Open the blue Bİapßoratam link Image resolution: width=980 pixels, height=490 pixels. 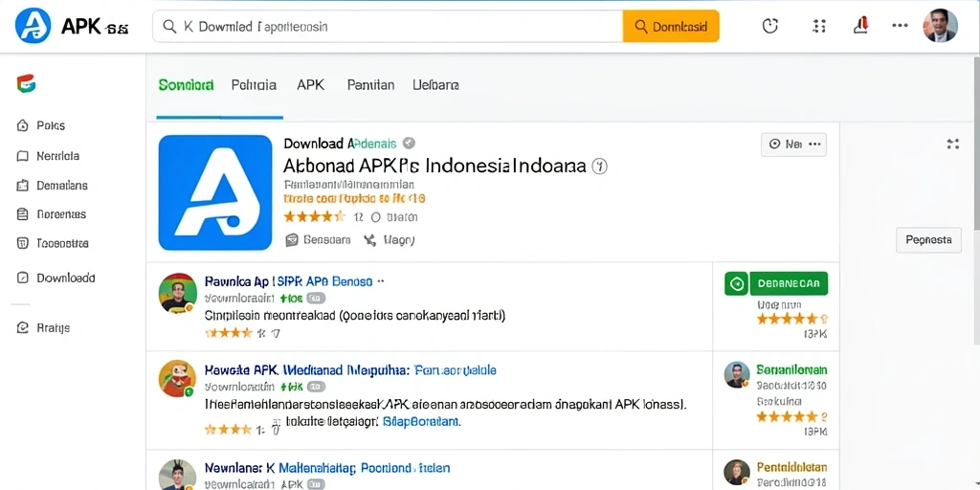(x=421, y=422)
